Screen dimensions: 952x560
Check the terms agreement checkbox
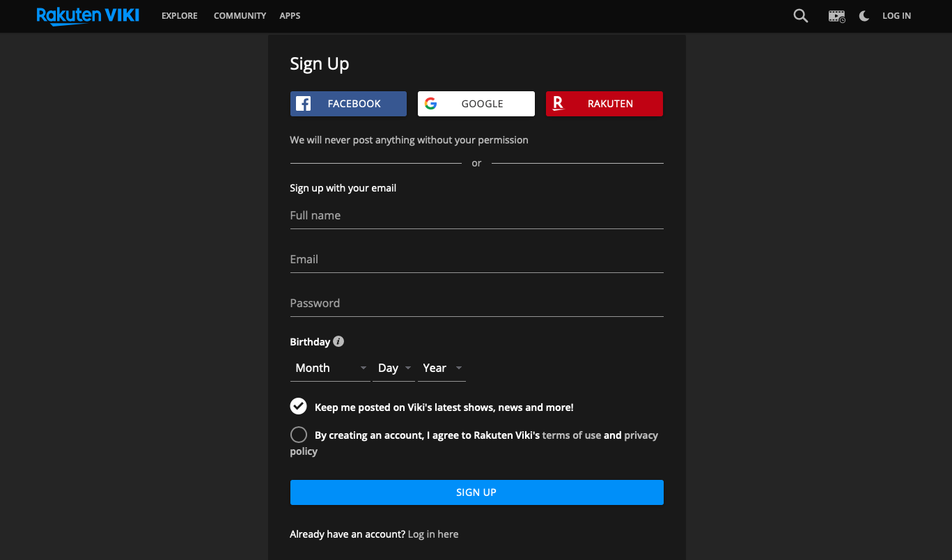point(299,435)
